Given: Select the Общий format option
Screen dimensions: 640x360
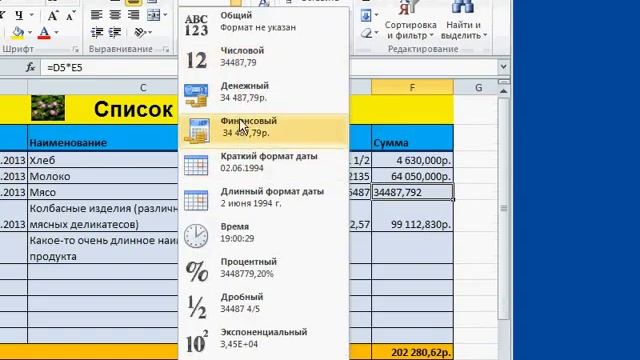Looking at the screenshot, I should tap(264, 22).
